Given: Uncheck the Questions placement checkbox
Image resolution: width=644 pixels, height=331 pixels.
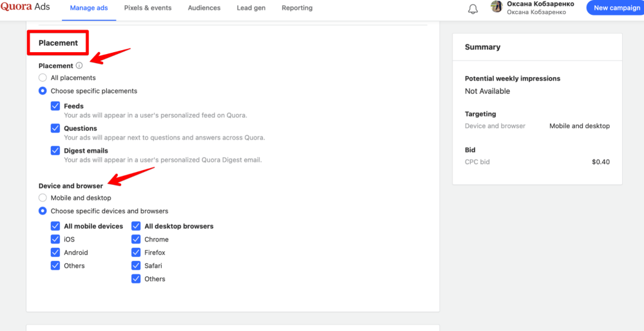Looking at the screenshot, I should [x=55, y=128].
